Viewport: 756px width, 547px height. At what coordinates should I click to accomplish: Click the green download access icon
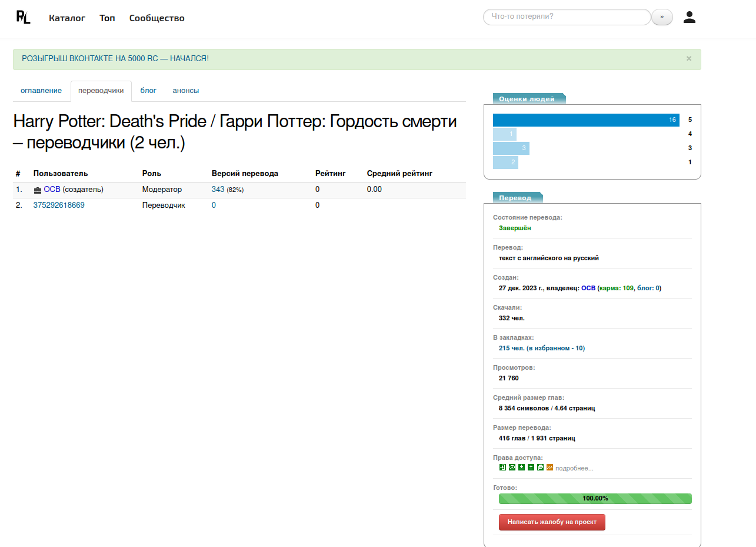click(521, 468)
